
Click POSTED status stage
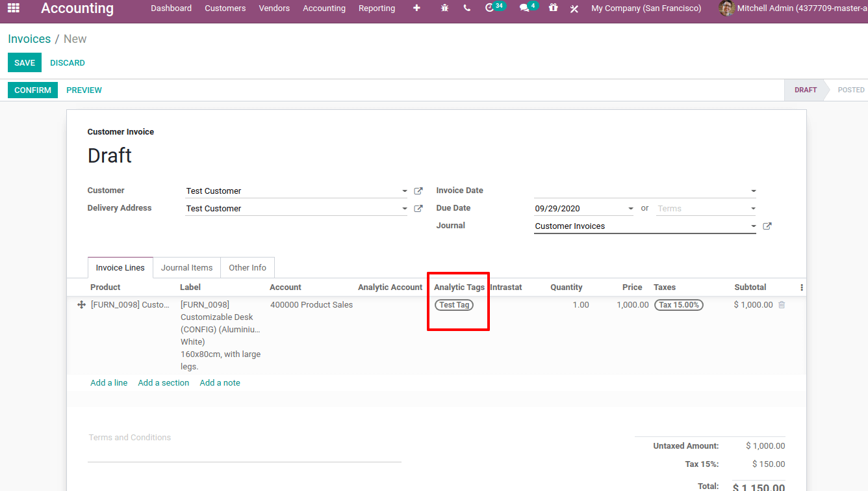(850, 90)
